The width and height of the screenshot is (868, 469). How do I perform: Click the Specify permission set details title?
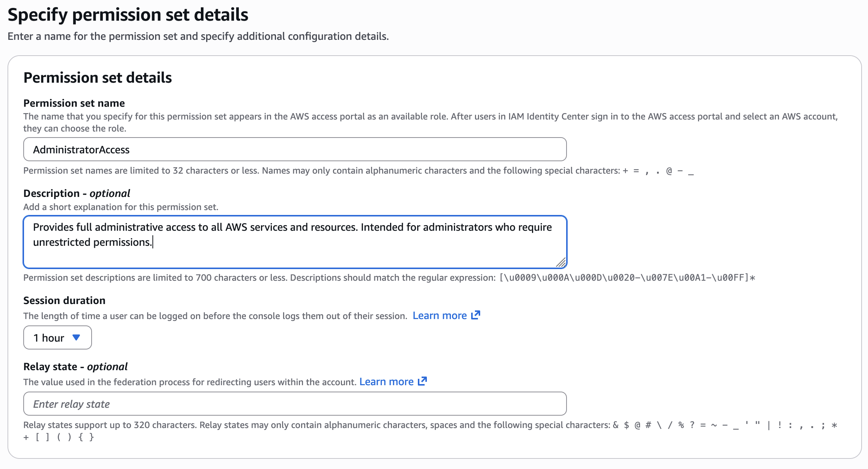128,15
